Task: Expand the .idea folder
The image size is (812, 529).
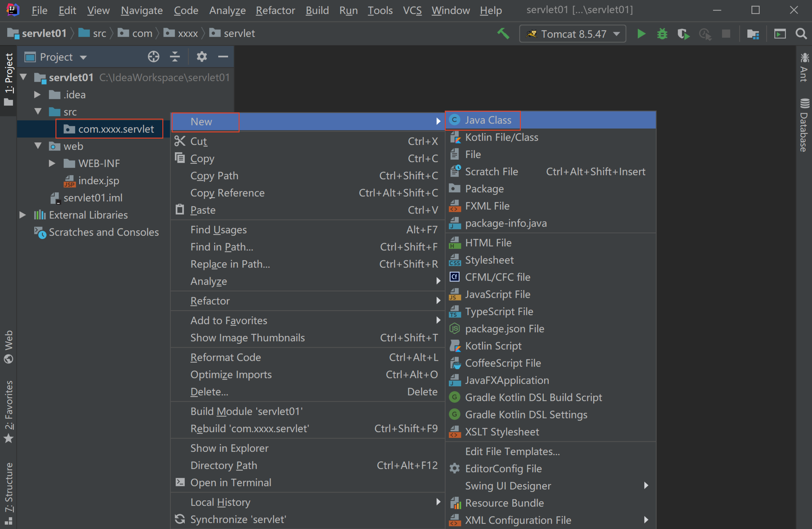Action: pyautogui.click(x=37, y=94)
